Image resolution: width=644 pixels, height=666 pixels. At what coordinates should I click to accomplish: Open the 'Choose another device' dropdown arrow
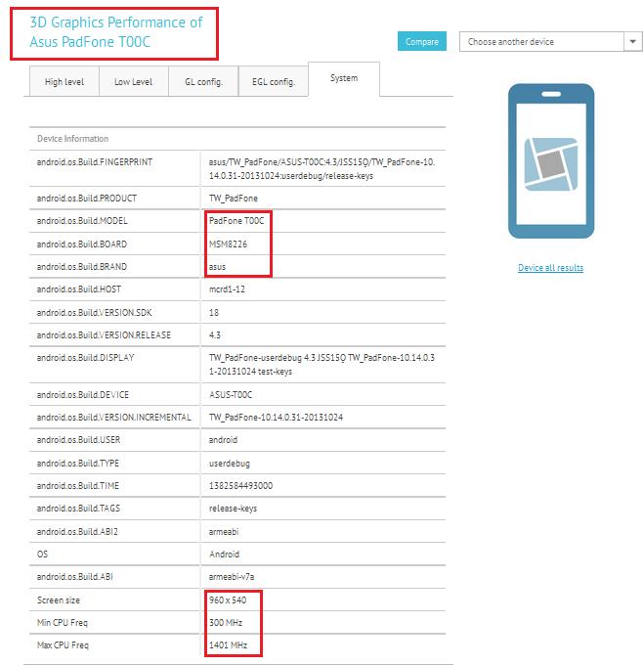tap(633, 42)
